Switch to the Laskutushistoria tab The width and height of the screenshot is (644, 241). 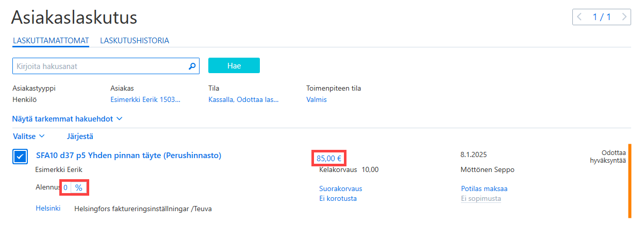135,40
